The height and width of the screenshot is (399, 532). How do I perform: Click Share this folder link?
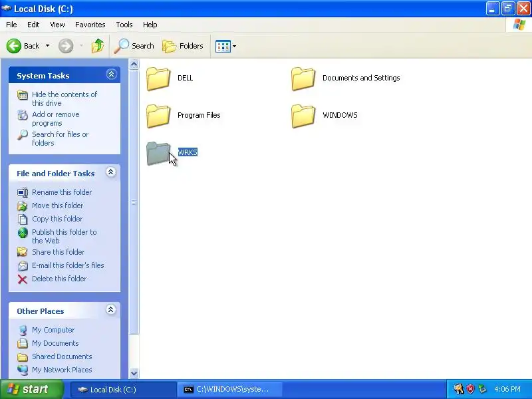click(x=58, y=252)
